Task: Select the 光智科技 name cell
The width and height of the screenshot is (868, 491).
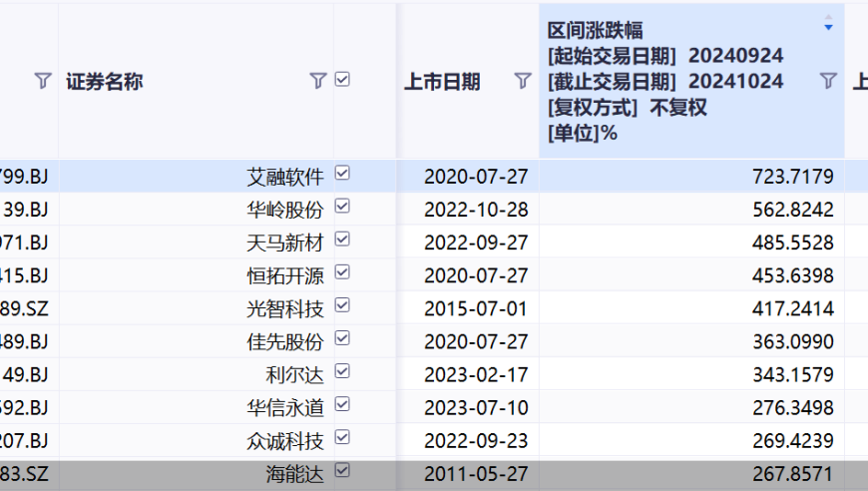Action: [x=197, y=308]
